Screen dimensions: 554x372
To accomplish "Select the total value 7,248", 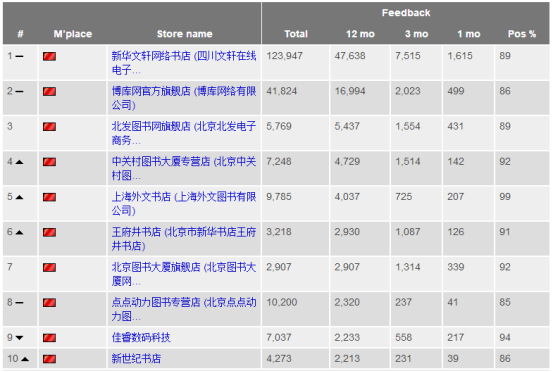I will (279, 161).
